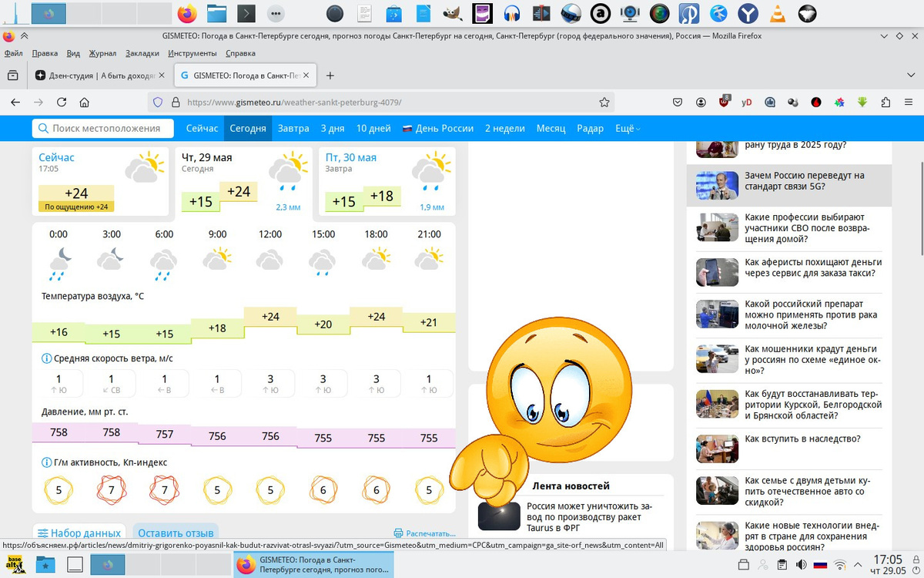Open the Инструменты menu
Image resolution: width=924 pixels, height=578 pixels.
(x=192, y=53)
